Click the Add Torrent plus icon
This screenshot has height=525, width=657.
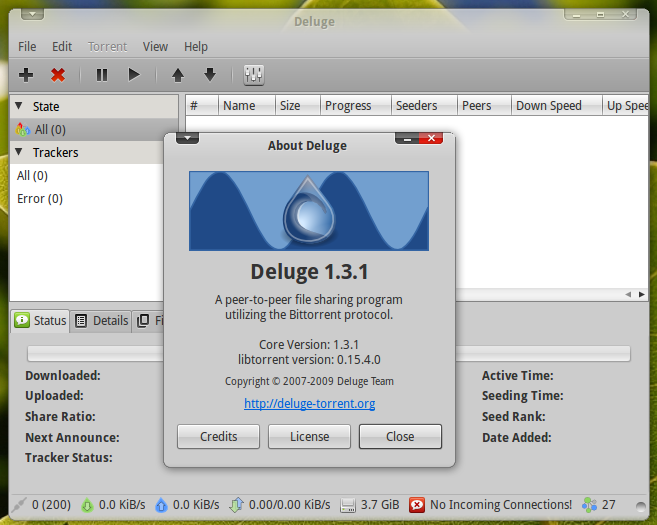[26, 75]
